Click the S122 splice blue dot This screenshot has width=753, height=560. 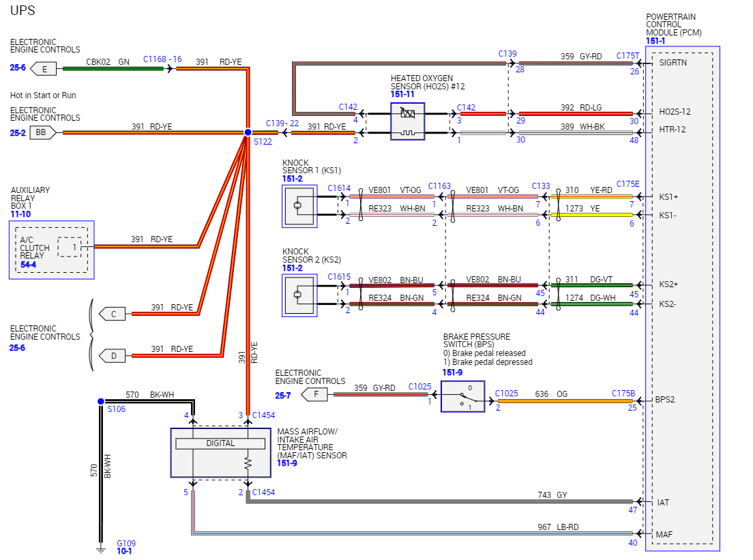click(248, 132)
